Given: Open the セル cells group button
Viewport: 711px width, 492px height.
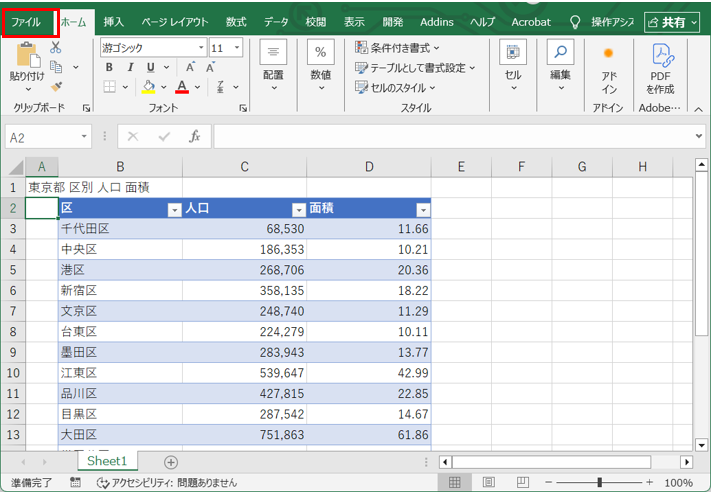Looking at the screenshot, I should pos(513,66).
